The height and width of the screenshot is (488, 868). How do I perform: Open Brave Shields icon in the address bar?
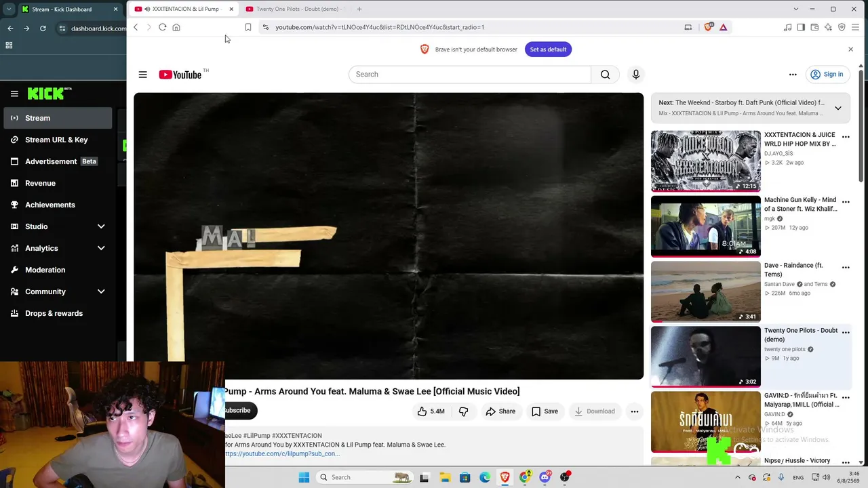click(x=709, y=27)
